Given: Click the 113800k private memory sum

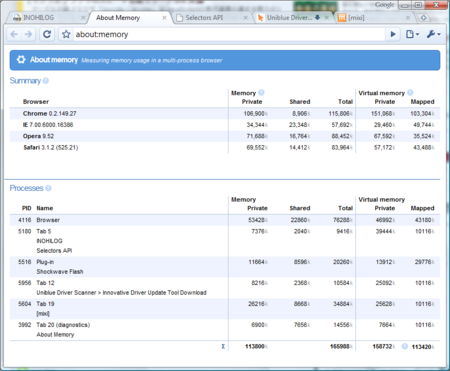Looking at the screenshot, I should [256, 347].
